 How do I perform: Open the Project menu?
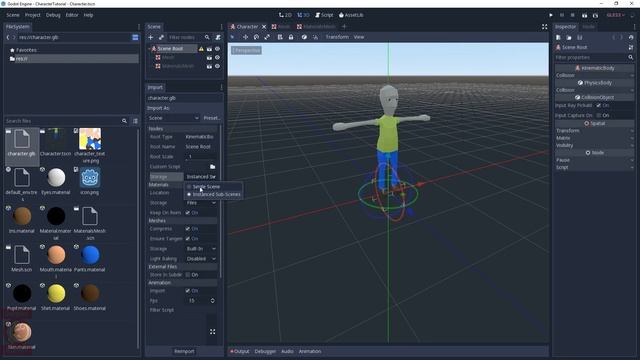[x=33, y=15]
